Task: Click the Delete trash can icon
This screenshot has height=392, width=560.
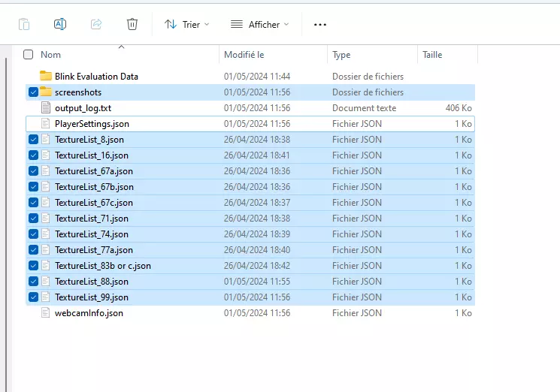Action: 132,24
